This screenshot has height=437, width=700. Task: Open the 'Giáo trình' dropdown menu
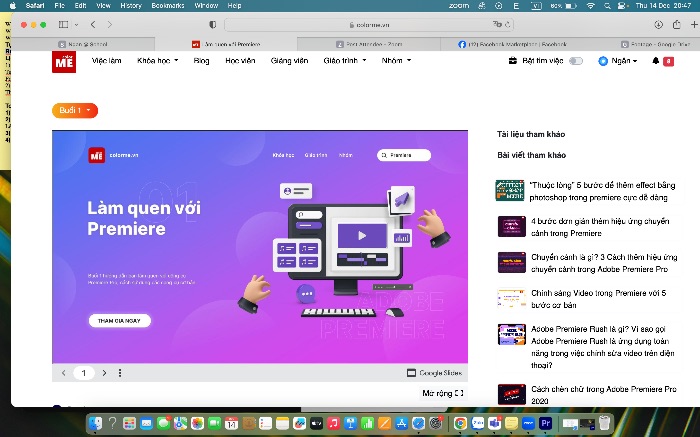click(345, 60)
